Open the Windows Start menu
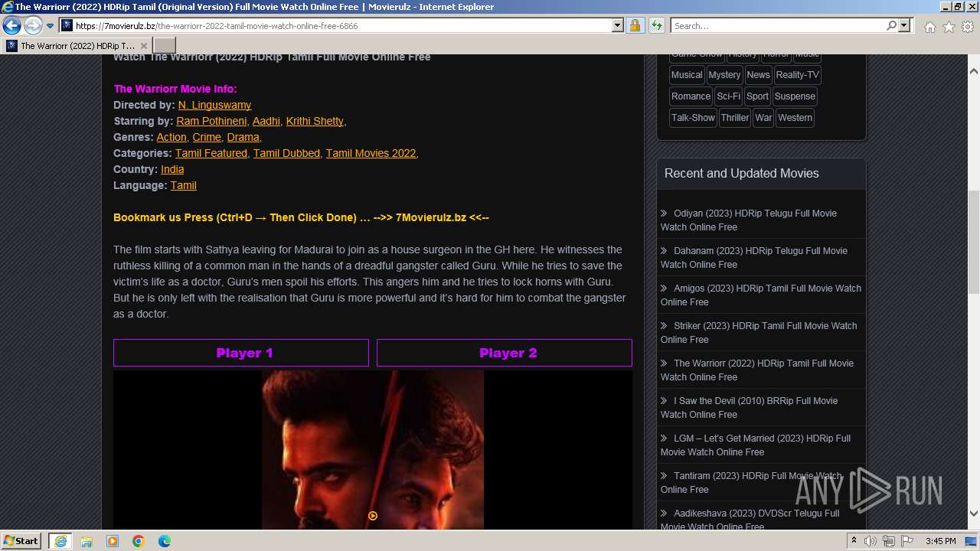Image resolution: width=980 pixels, height=551 pixels. 21,541
